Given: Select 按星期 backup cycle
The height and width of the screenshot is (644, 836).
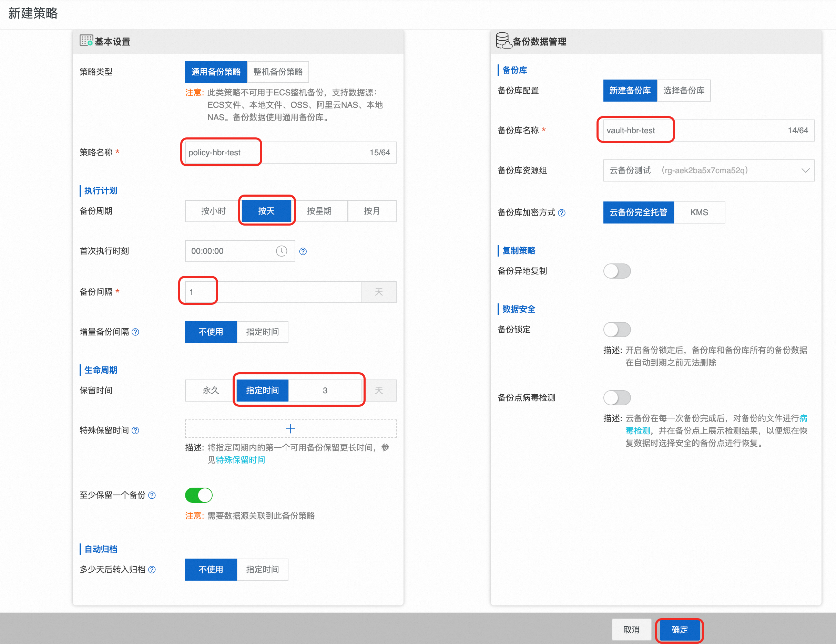Looking at the screenshot, I should click(x=319, y=211).
